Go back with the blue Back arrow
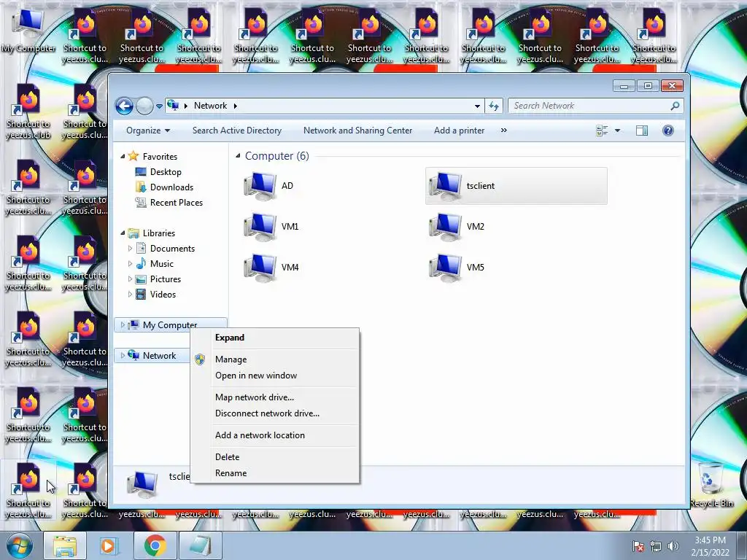The image size is (747, 560). click(124, 106)
